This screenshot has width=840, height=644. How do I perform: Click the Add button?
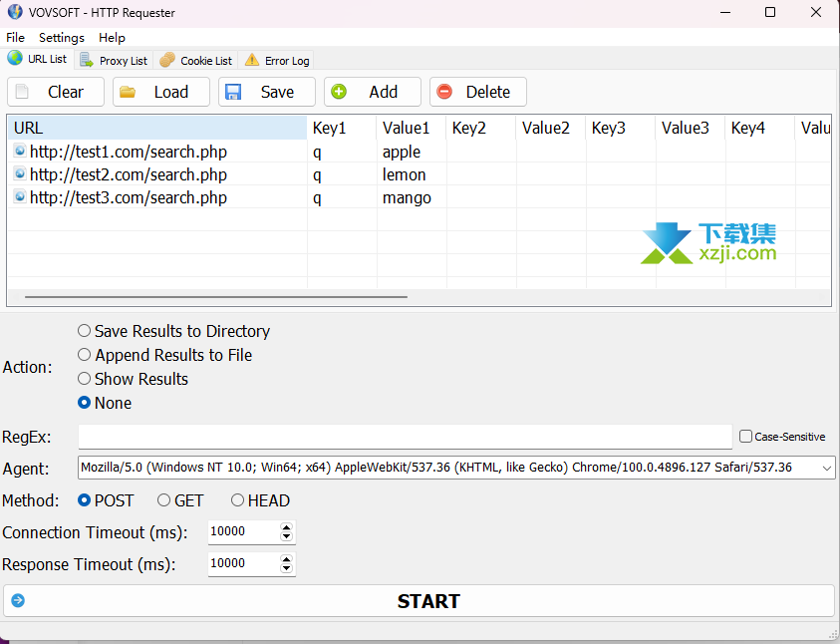pyautogui.click(x=373, y=92)
